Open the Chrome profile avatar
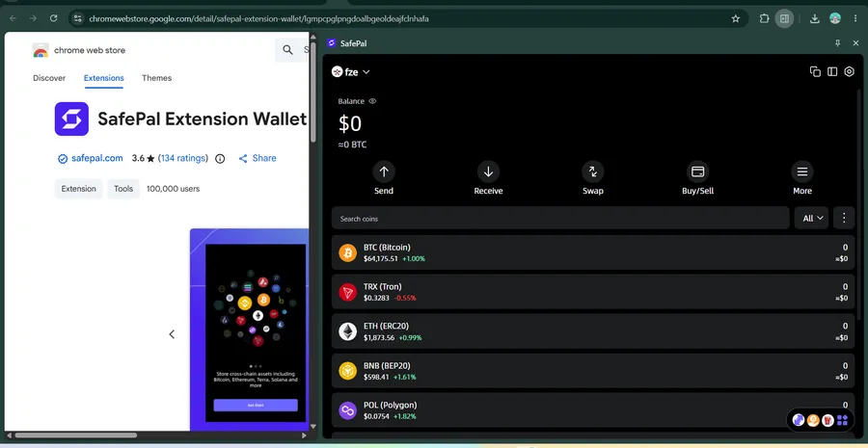 click(835, 18)
